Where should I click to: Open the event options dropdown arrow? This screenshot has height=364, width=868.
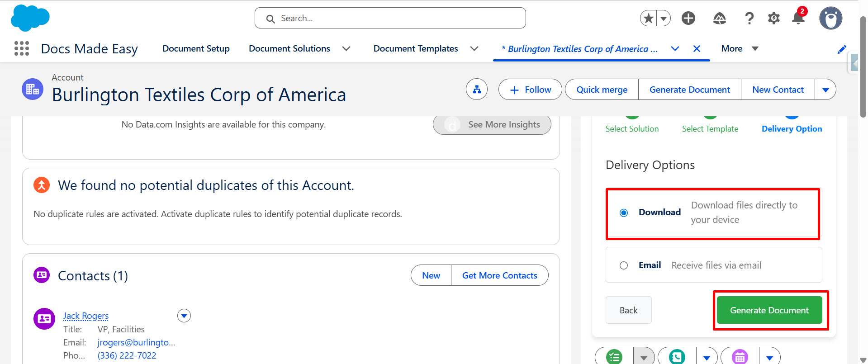pyautogui.click(x=770, y=357)
